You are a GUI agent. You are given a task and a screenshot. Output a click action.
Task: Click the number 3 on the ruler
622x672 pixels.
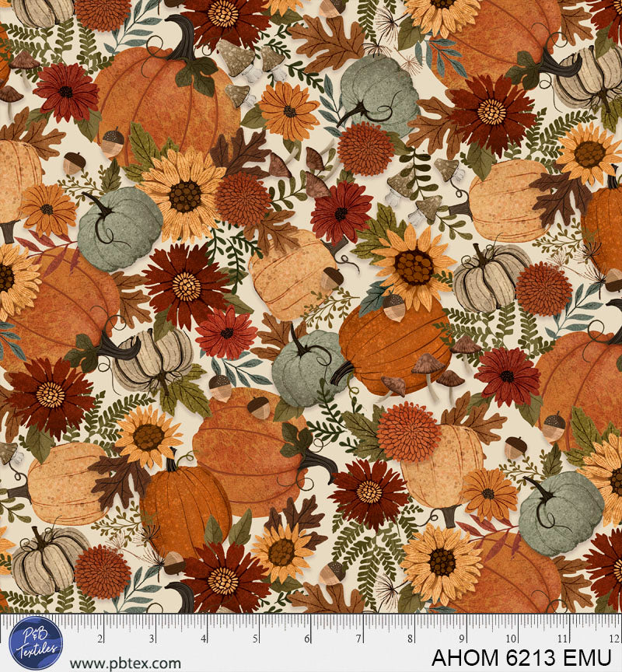pos(152,639)
